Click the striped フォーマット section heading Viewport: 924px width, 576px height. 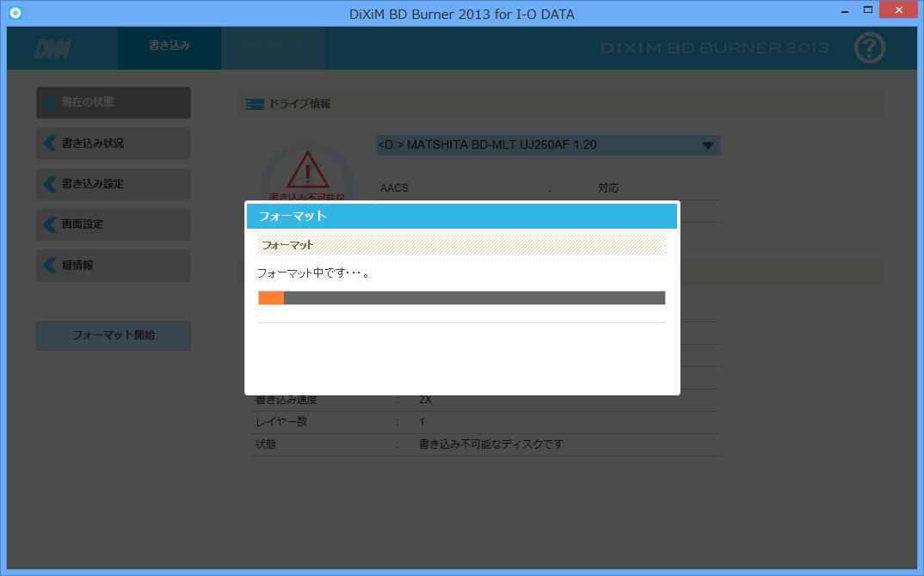pos(461,245)
